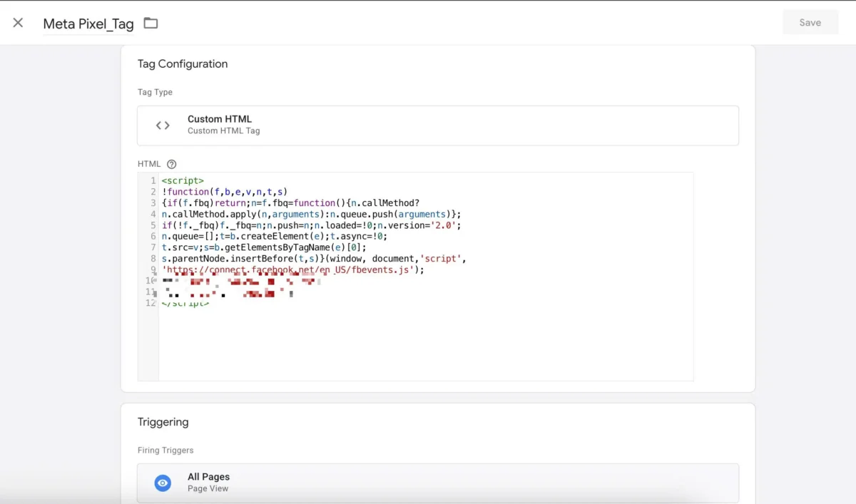856x504 pixels.
Task: Click the Save button
Action: pos(810,23)
